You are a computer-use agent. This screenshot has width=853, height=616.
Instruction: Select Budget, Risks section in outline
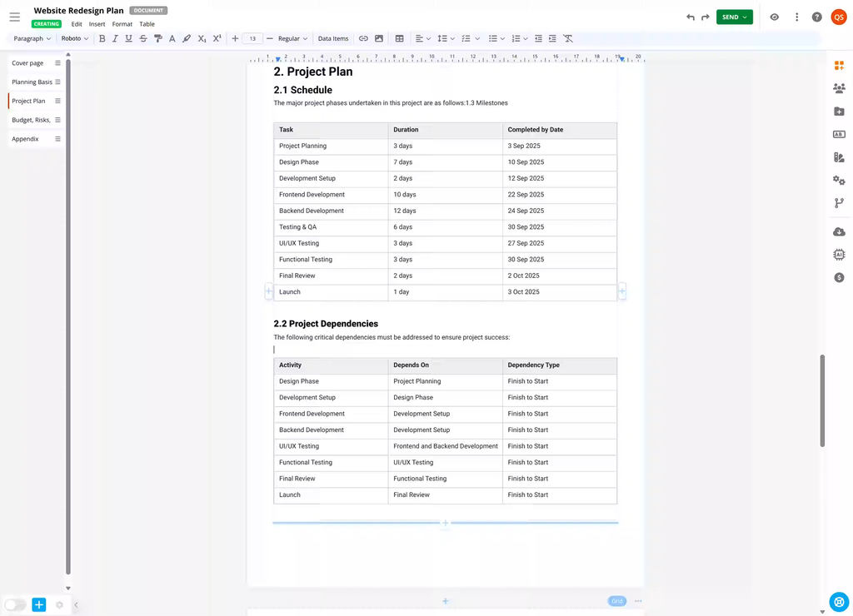pos(31,120)
